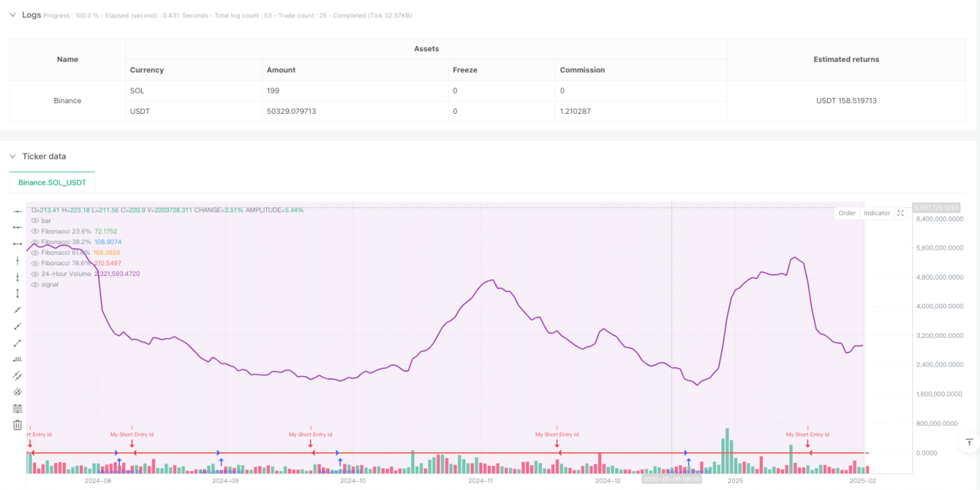Collapse the Logs section chevron
Screen dimensions: 980x490
[12, 14]
